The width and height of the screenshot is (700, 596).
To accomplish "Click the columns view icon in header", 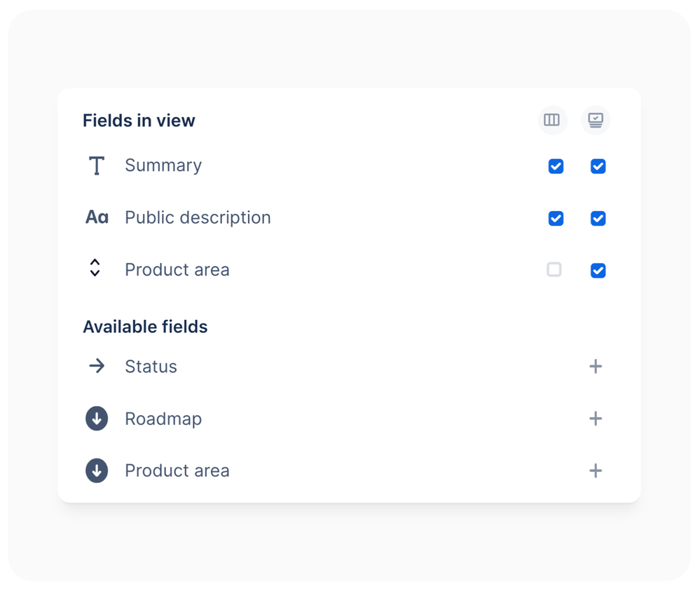I will [x=552, y=121].
